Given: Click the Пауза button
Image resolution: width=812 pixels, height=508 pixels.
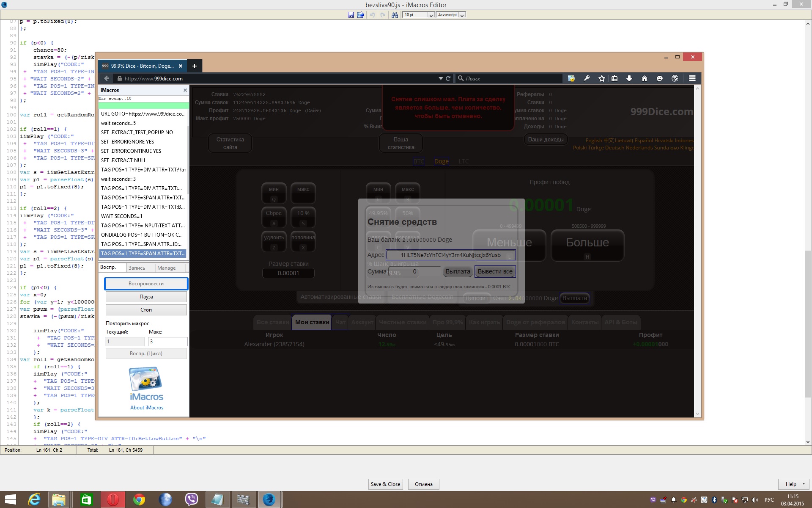Looking at the screenshot, I should 146,297.
